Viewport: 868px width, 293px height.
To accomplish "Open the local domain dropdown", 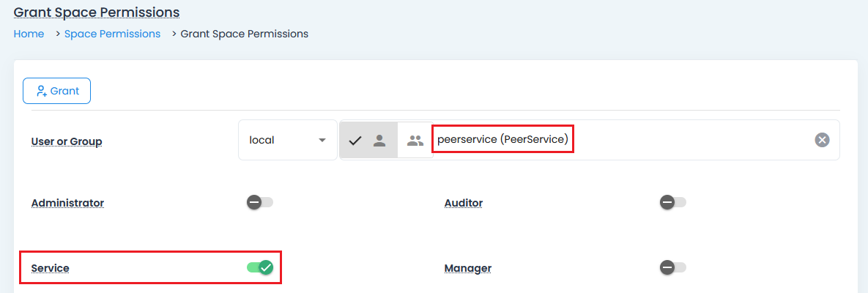I will point(287,140).
